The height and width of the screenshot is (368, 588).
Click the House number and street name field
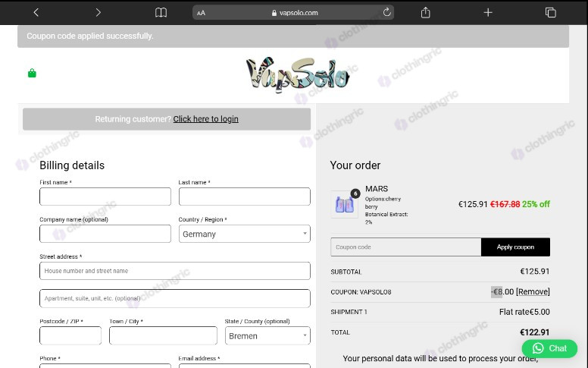point(175,271)
